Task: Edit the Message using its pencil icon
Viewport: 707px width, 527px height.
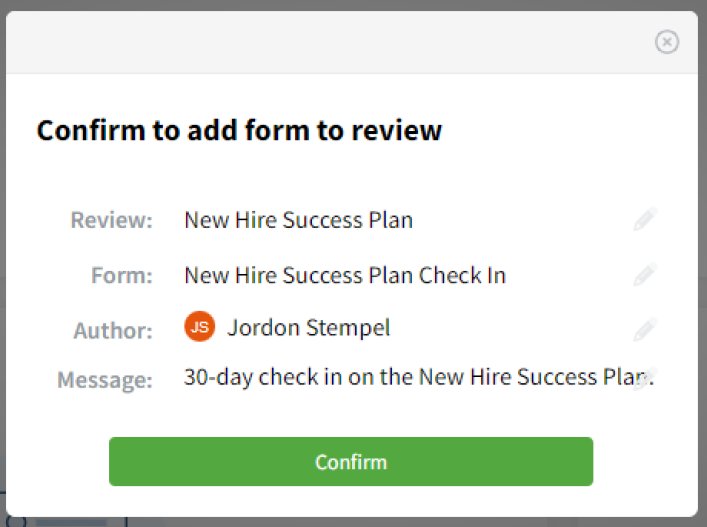Action: (x=645, y=379)
